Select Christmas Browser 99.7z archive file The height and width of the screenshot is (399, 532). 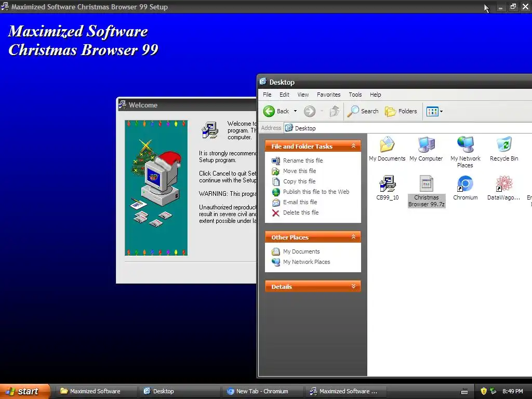426,191
